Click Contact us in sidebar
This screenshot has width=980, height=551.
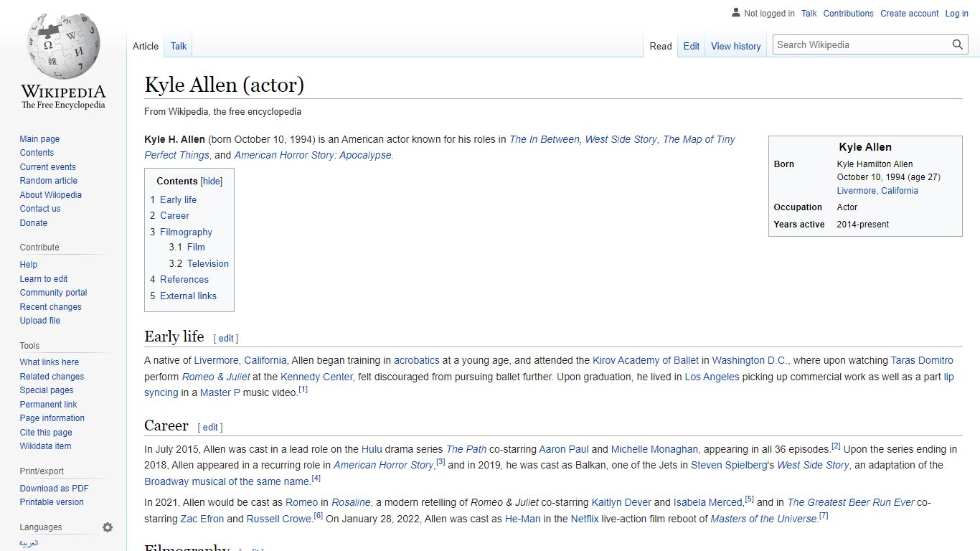click(x=40, y=209)
